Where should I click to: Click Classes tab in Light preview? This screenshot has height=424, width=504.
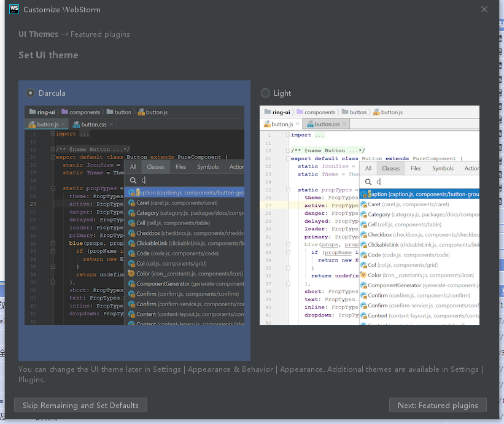click(390, 168)
